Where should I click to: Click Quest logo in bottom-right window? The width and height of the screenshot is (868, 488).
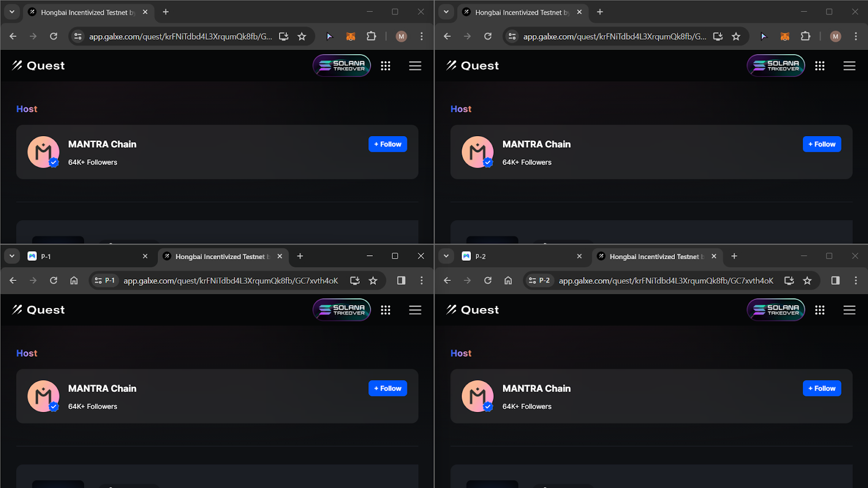(x=473, y=310)
